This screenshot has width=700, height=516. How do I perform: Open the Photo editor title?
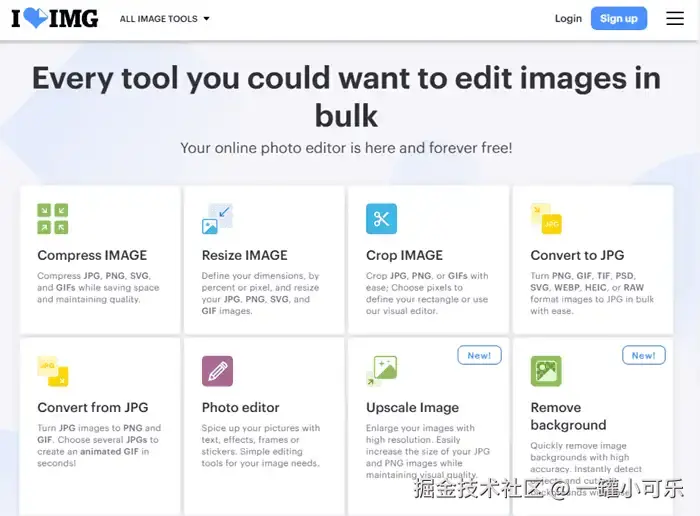pos(241,408)
